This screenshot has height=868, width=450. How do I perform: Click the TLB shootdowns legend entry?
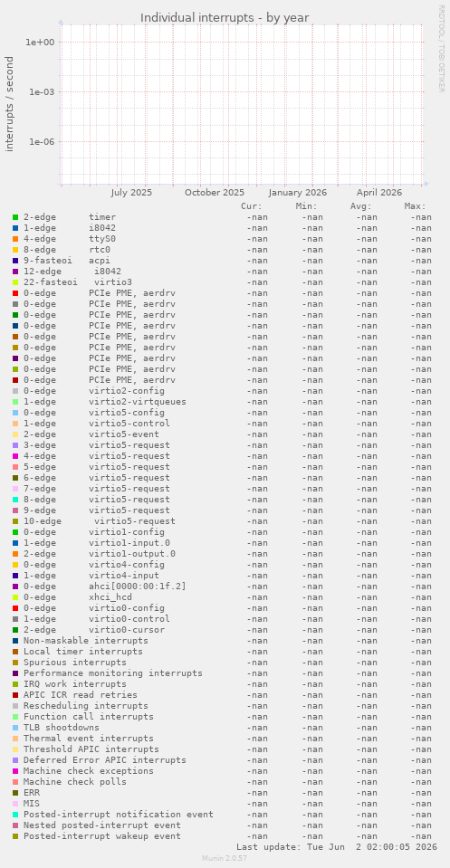[62, 728]
